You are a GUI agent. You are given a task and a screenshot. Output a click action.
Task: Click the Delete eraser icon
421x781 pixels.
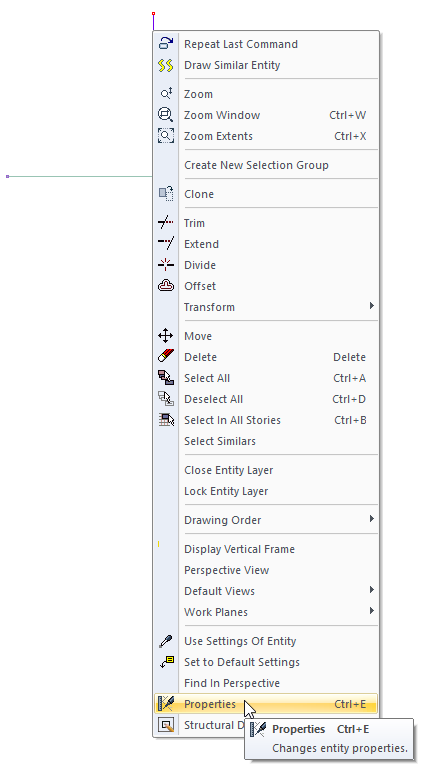165,357
